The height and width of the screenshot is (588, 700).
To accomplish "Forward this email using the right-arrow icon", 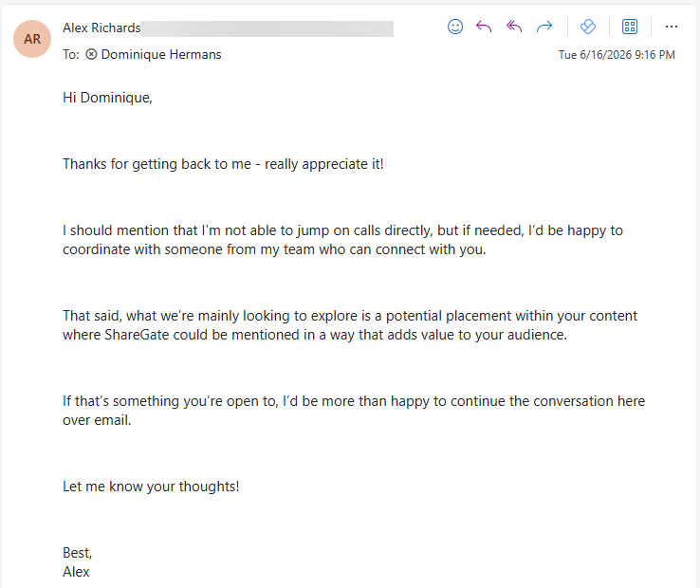I will tap(544, 27).
